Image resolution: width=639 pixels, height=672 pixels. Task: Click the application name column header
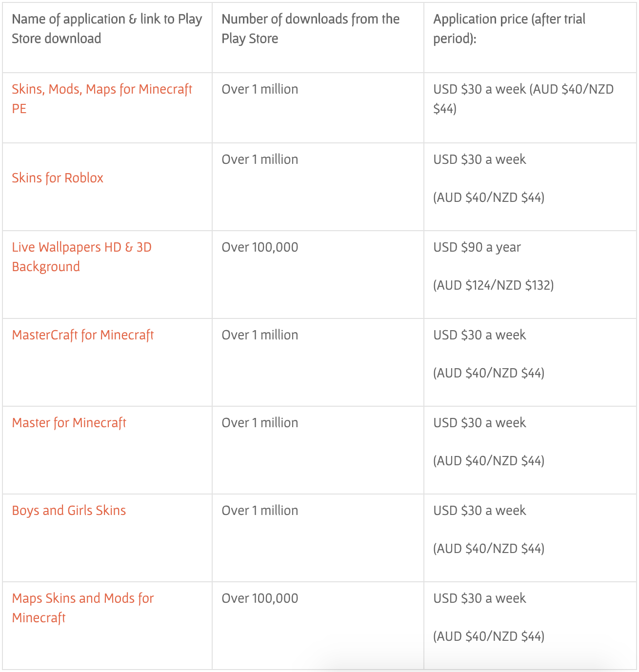pos(107,29)
